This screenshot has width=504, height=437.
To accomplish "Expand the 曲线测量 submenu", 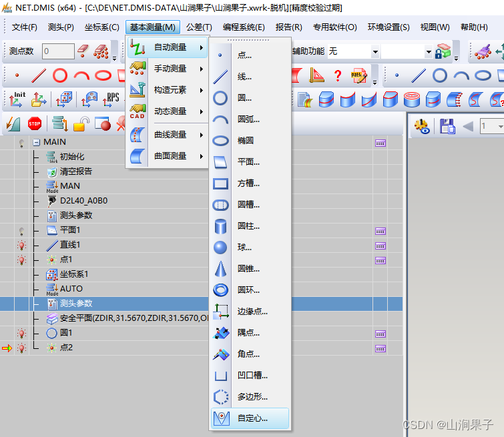I will click(x=168, y=135).
